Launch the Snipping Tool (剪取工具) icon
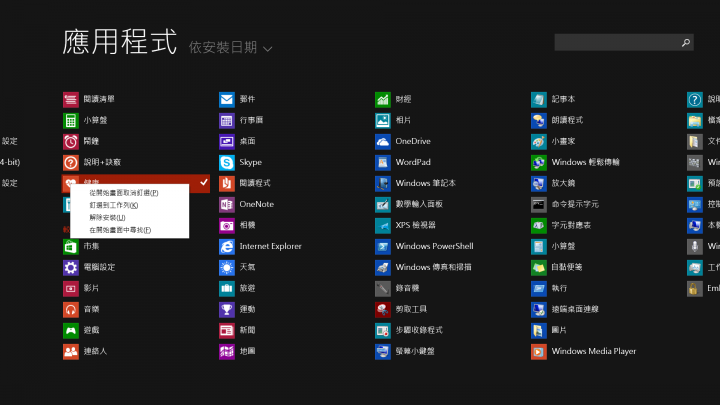Screen dimensions: 720x405 [x=383, y=309]
